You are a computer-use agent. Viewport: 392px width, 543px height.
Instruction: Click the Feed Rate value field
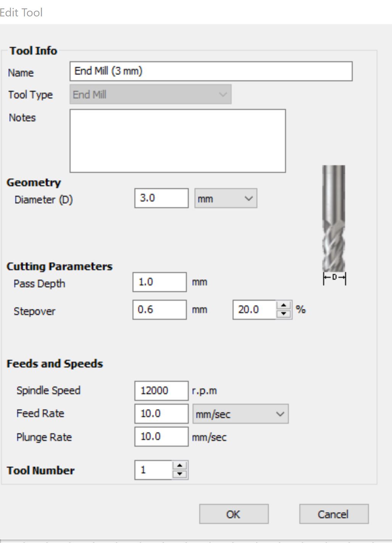pos(161,414)
